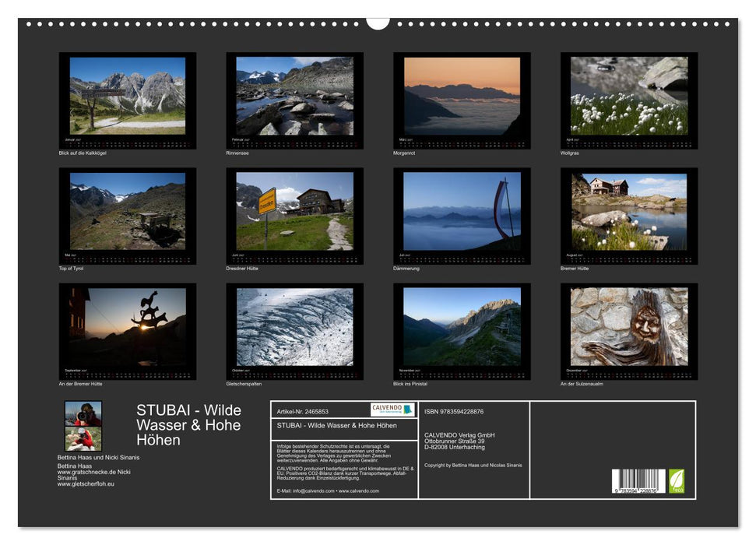Click the caption 'Wollgras'

tap(569, 153)
